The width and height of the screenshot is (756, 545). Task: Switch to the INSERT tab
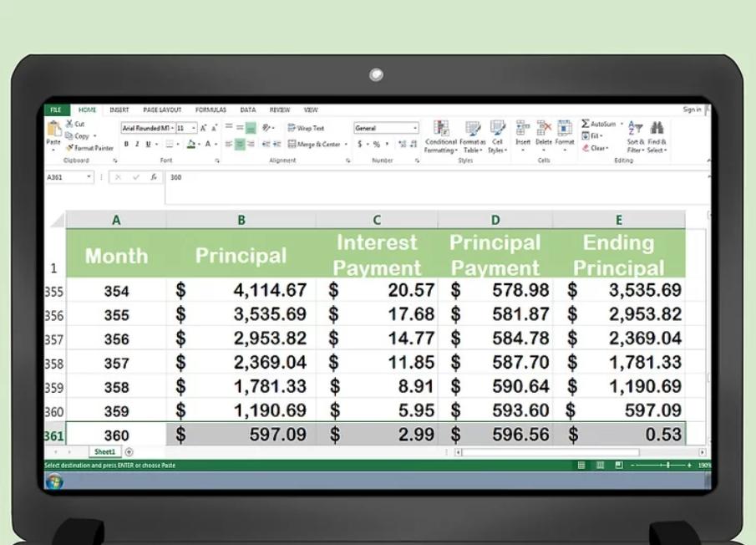(119, 110)
